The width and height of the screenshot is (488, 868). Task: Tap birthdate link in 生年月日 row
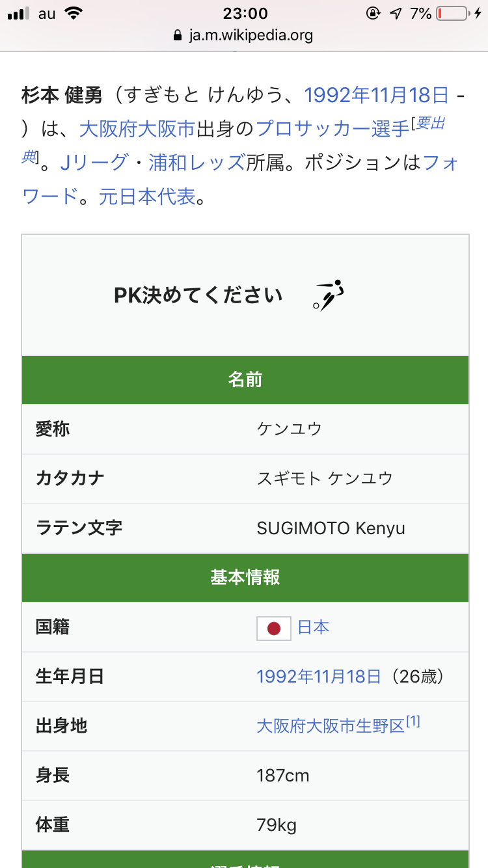coord(319,677)
